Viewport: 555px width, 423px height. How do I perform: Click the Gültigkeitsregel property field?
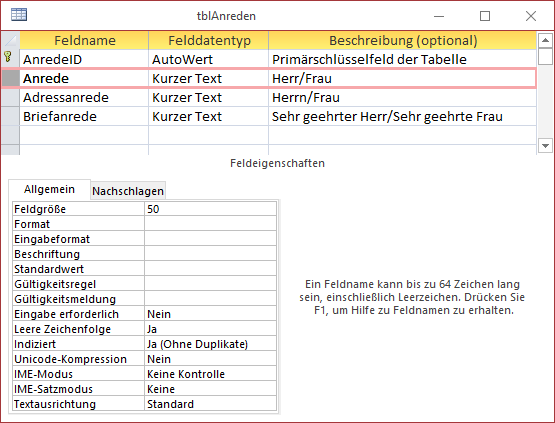210,284
